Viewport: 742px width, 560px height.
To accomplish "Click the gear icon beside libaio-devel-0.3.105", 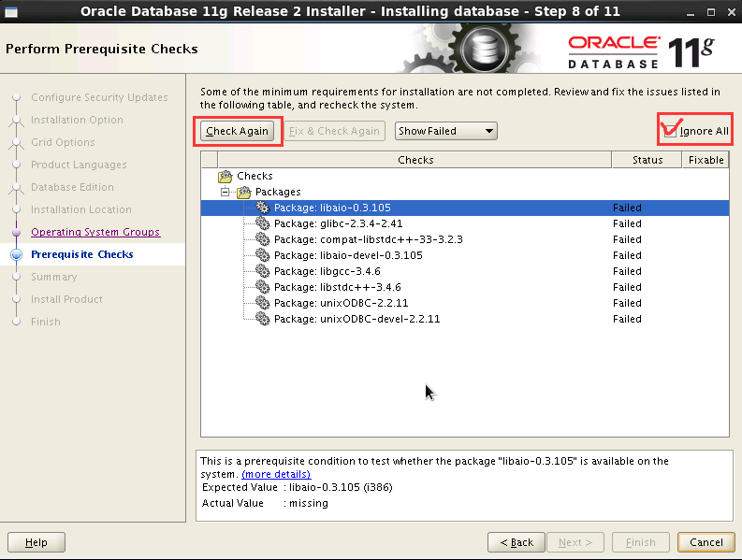I will [263, 255].
